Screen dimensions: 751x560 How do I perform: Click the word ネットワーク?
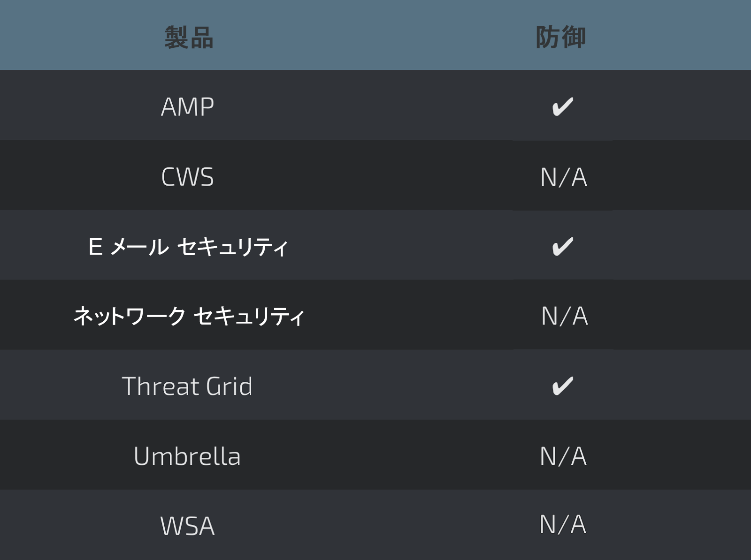130,316
